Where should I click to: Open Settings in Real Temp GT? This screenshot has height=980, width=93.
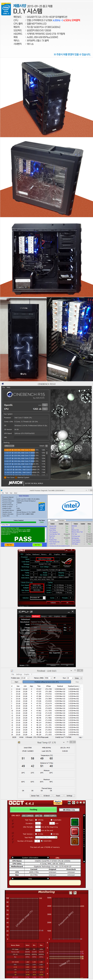69,796
